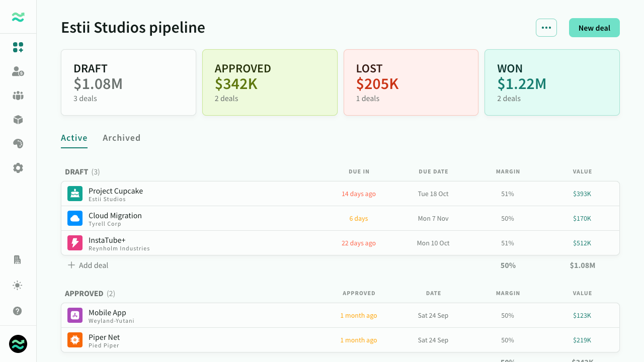Select the Lost summary card
The height and width of the screenshot is (362, 644).
point(411,82)
